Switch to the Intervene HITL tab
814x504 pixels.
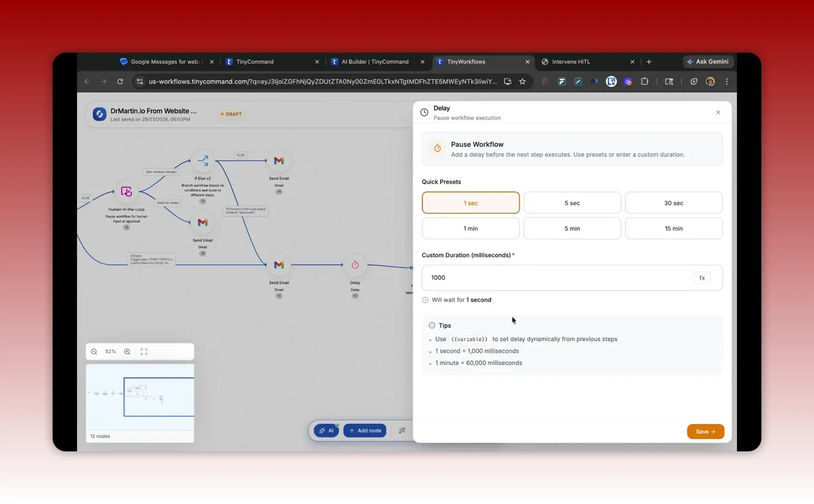[588, 62]
